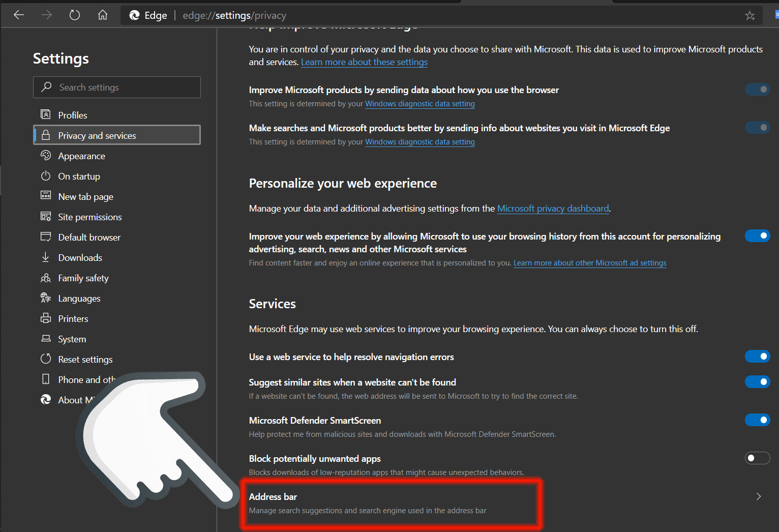
Task: Click the Downloads arrow icon
Action: click(x=46, y=257)
